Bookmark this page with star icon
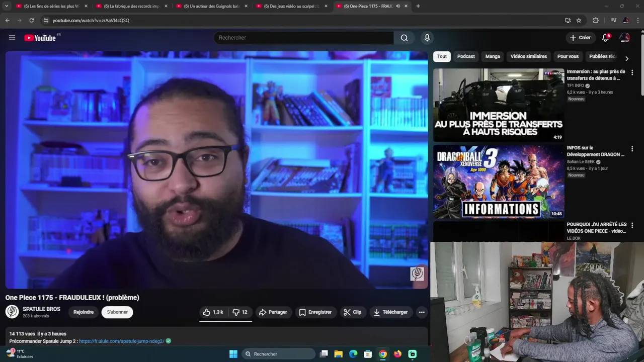This screenshot has height=362, width=644. coord(579,20)
